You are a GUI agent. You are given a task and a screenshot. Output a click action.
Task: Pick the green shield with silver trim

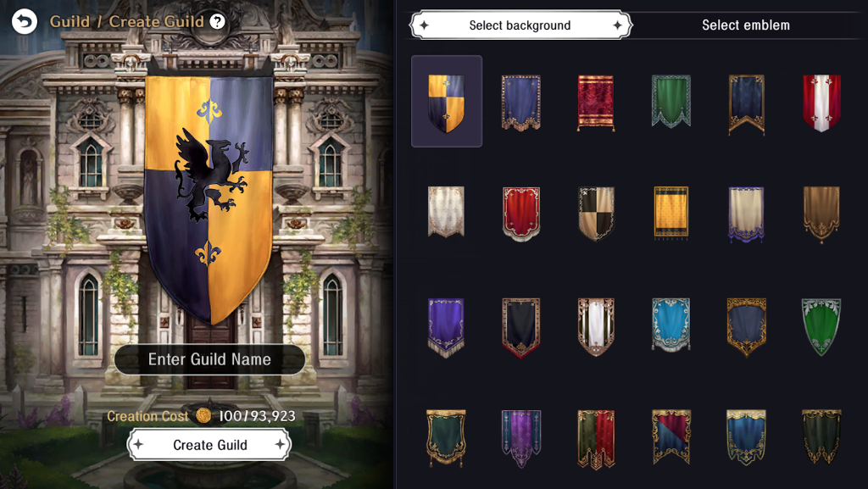pos(821,326)
